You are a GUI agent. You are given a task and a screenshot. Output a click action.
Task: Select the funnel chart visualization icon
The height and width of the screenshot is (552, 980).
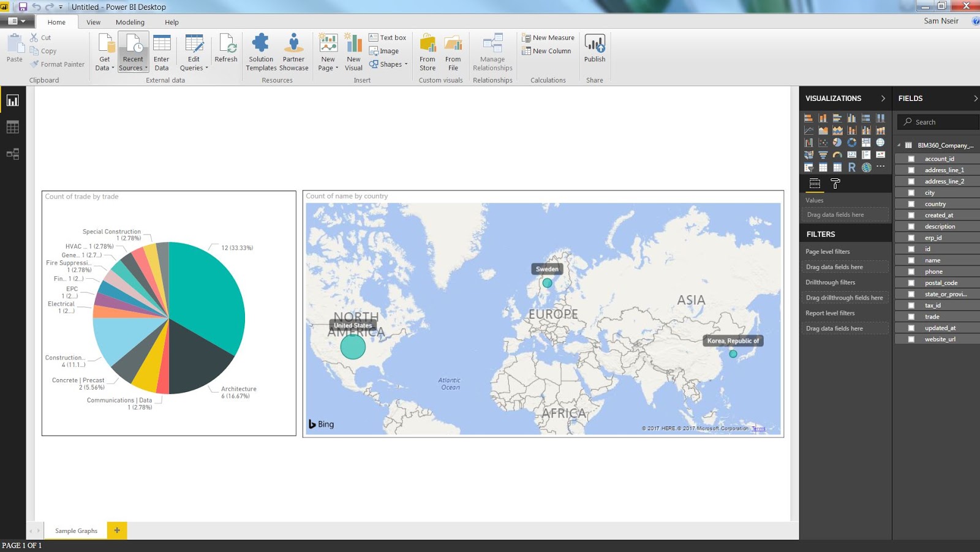[823, 154]
